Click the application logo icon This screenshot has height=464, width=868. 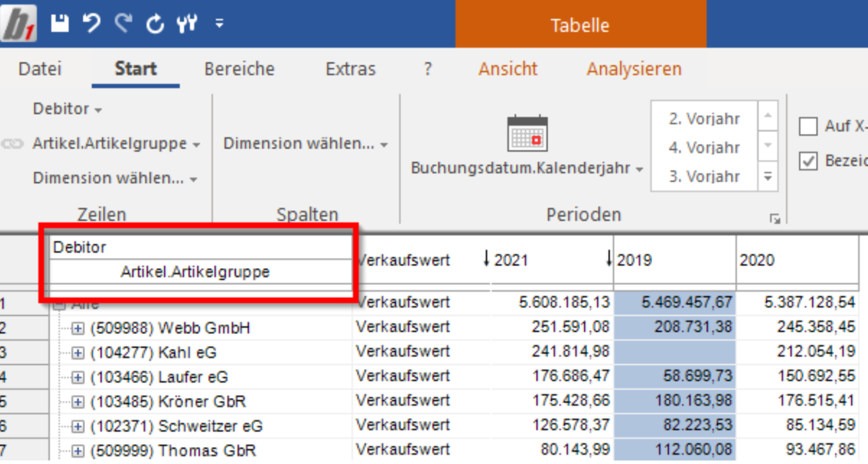point(19,23)
